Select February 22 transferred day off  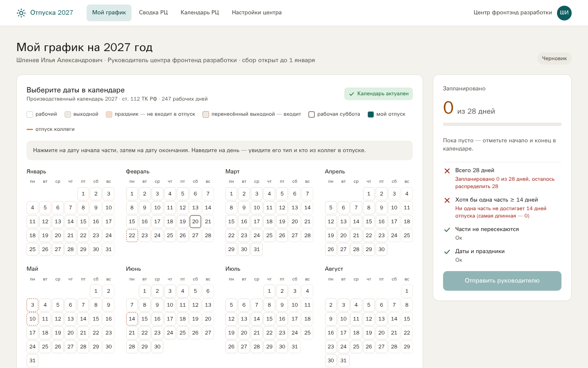click(132, 235)
